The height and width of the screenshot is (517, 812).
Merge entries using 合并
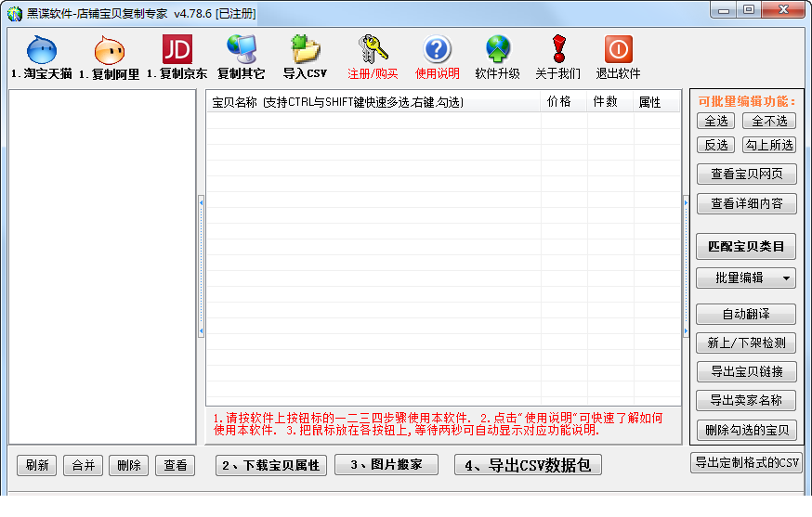(x=84, y=465)
